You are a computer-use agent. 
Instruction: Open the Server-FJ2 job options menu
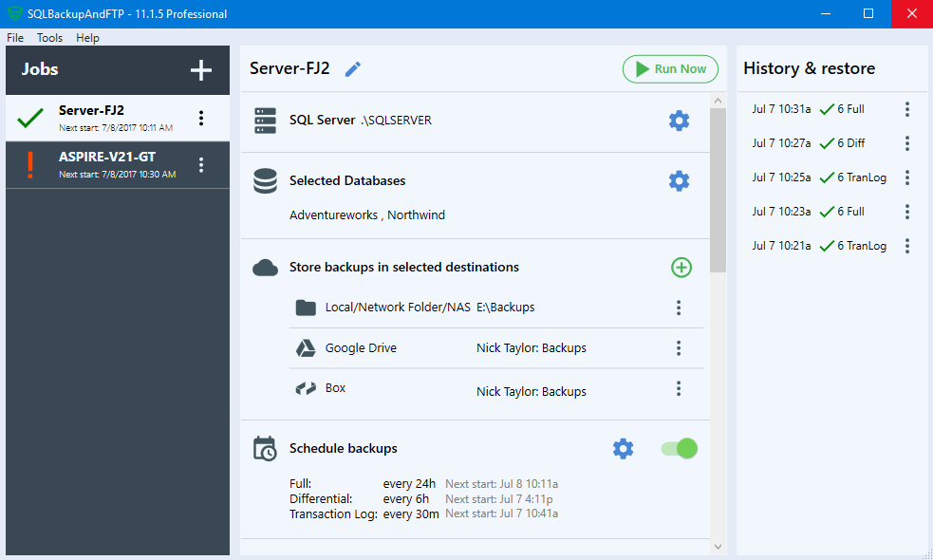pos(200,118)
